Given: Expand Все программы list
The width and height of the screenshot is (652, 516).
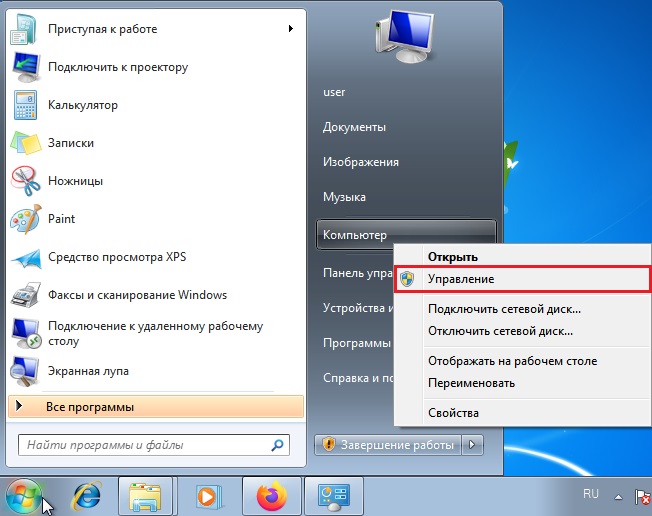Looking at the screenshot, I should click(156, 407).
